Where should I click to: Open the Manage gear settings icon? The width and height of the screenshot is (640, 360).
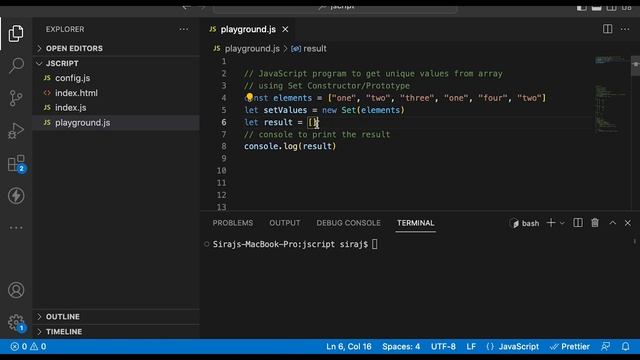16,322
